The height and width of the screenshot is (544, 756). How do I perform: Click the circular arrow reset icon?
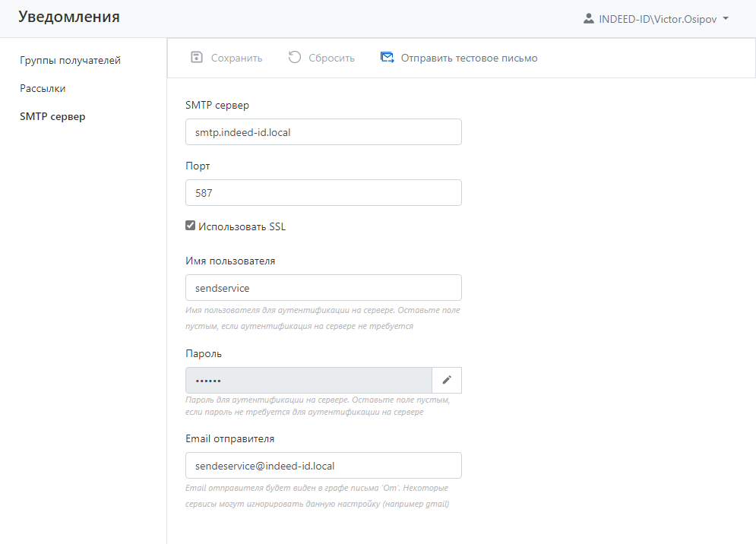click(295, 58)
